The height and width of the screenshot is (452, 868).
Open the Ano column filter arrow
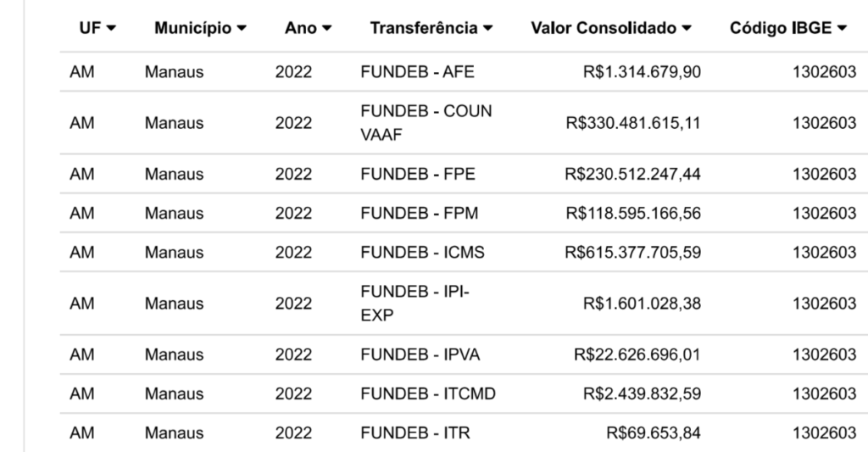click(x=325, y=29)
